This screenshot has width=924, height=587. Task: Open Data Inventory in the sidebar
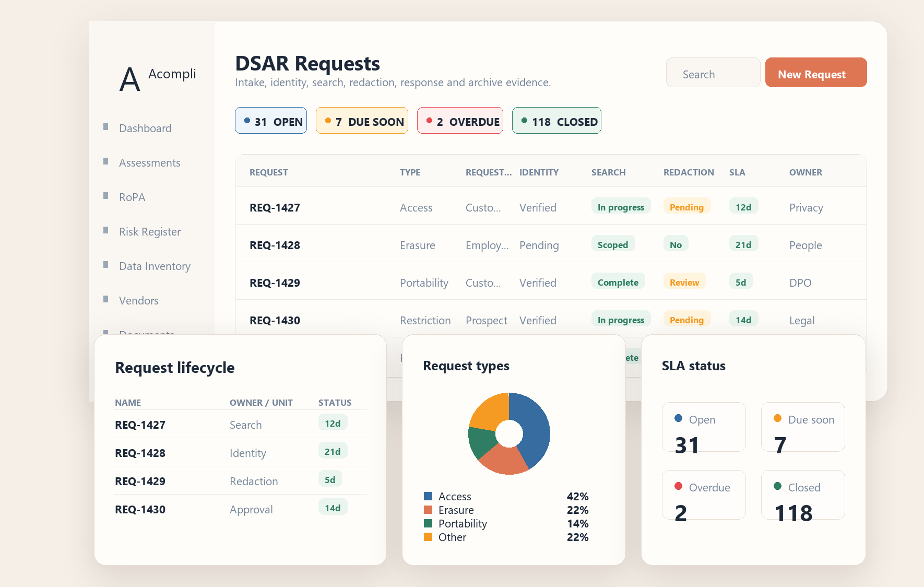(155, 266)
